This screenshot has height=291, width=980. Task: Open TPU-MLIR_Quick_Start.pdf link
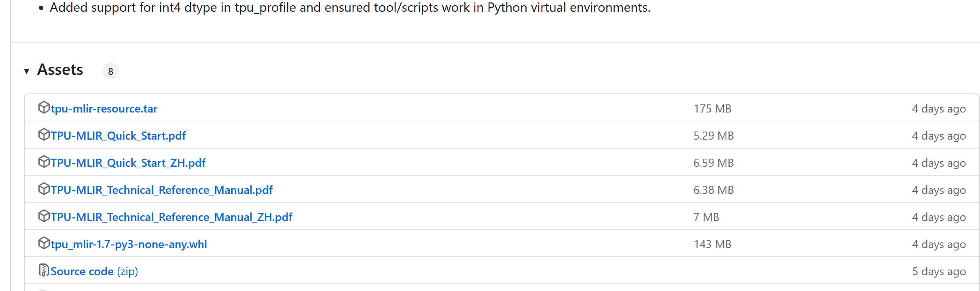pos(118,136)
